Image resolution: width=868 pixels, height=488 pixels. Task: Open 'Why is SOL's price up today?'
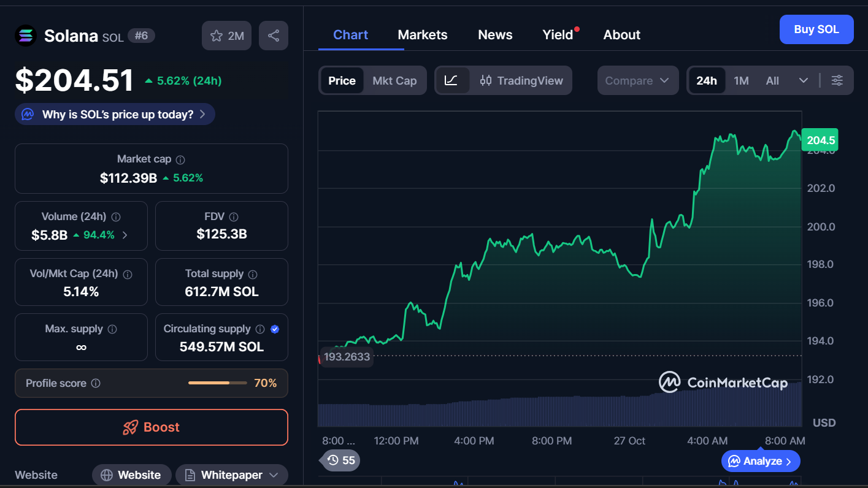pyautogui.click(x=115, y=114)
